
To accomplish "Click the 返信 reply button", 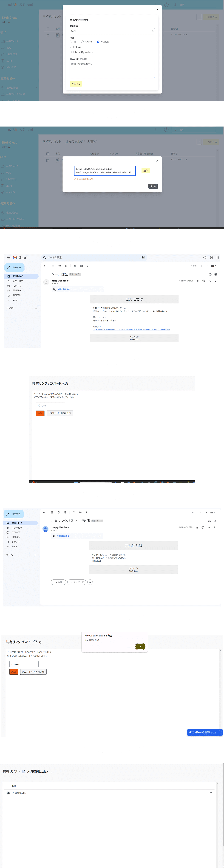I will tap(59, 582).
